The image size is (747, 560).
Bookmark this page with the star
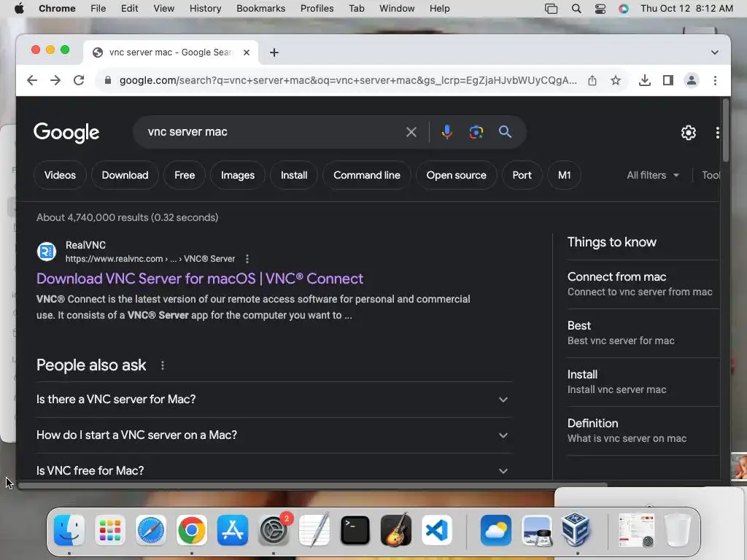tap(616, 80)
